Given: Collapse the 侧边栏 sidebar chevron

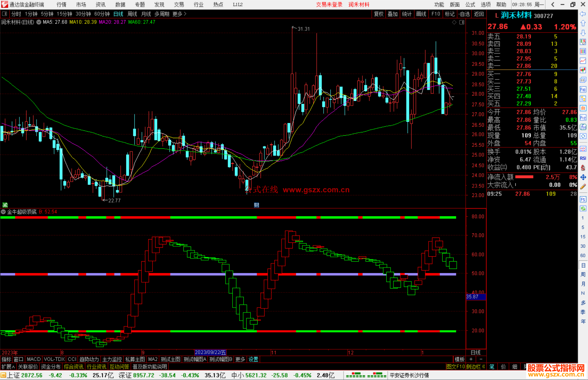Looking at the screenshot, I should pyautogui.click(x=483, y=367).
